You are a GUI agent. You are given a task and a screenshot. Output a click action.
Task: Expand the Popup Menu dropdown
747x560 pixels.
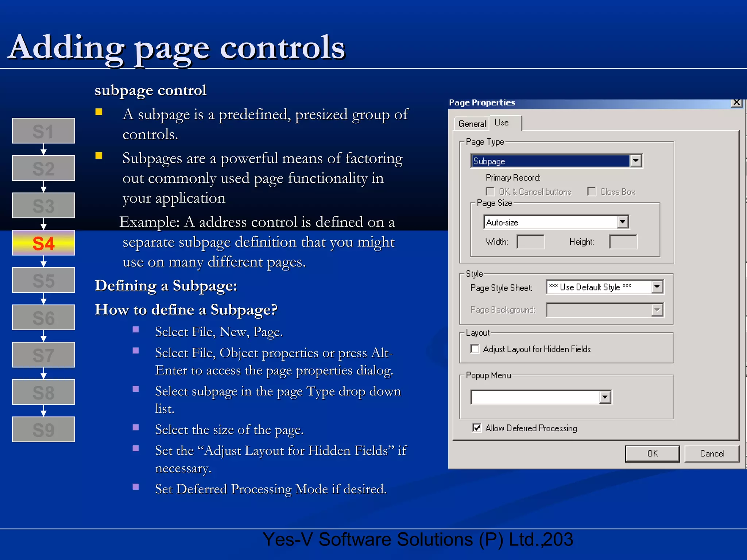[x=605, y=397]
